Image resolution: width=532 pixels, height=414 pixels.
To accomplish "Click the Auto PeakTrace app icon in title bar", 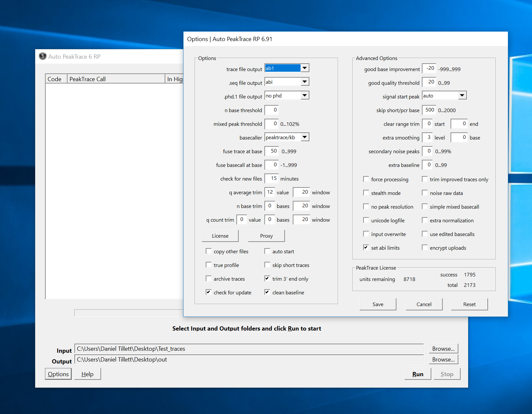I will point(42,56).
